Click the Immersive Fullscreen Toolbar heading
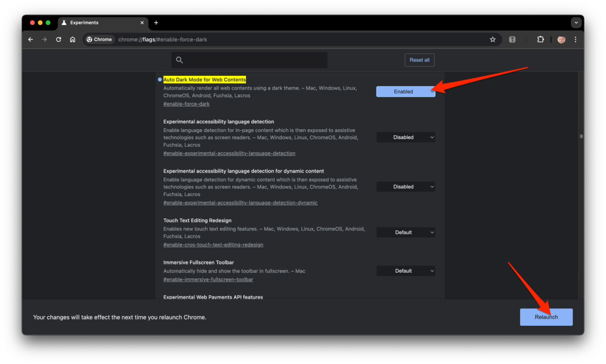Viewport: 606px width, 364px height. pos(199,262)
